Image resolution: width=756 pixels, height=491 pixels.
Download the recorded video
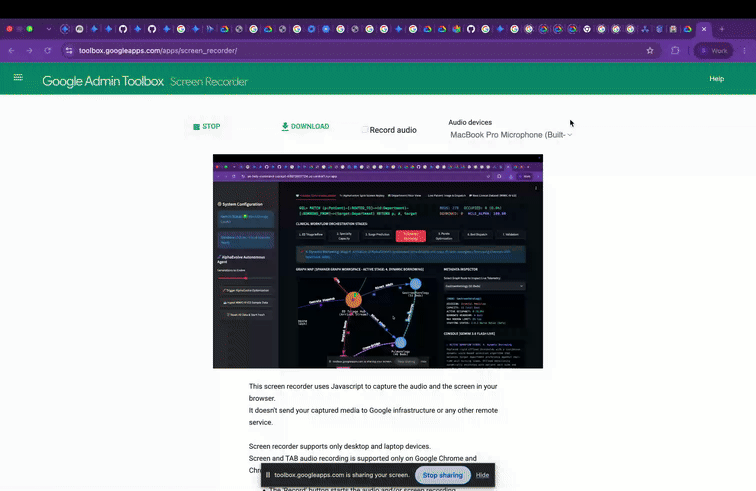click(x=305, y=126)
